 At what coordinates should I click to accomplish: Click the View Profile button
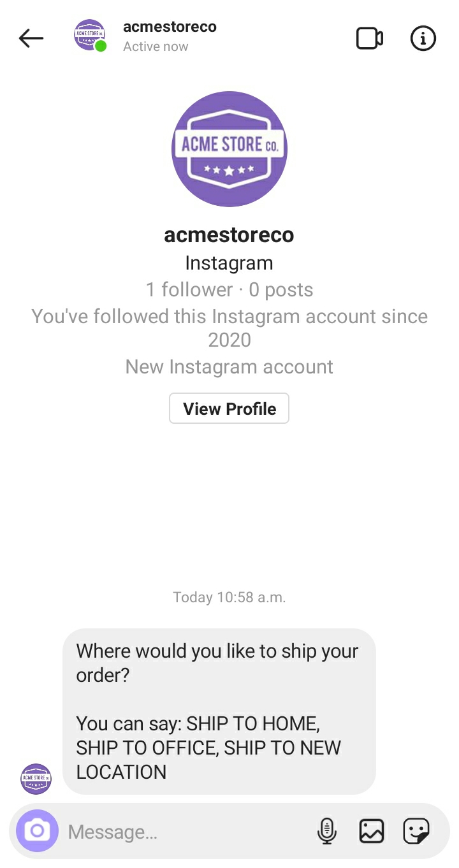click(229, 409)
